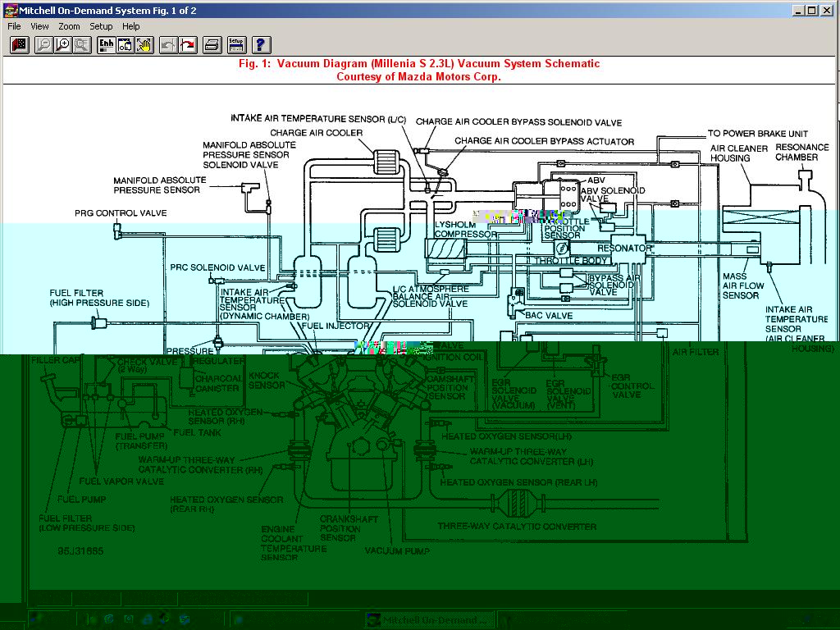Toggle the Enh enhance image button
Image resolution: width=840 pixels, height=630 pixels.
tap(107, 45)
